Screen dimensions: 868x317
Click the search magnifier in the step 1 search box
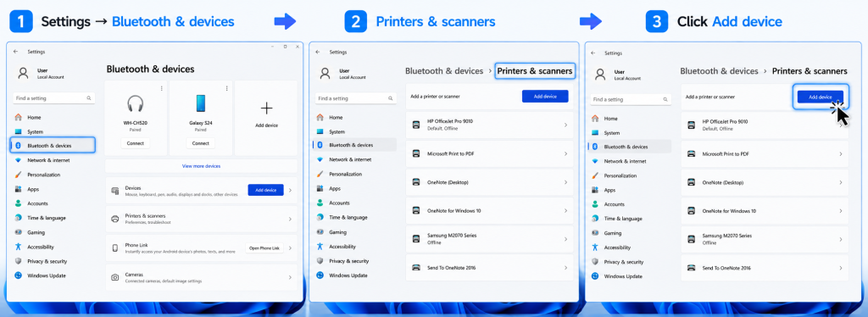click(88, 98)
